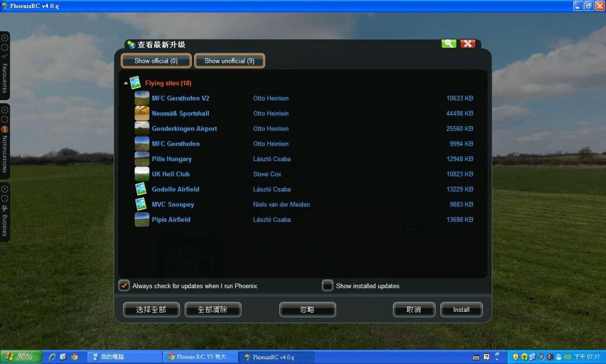Click the Pipis Airfield thumbnail
This screenshot has width=606, height=364.
(x=142, y=220)
